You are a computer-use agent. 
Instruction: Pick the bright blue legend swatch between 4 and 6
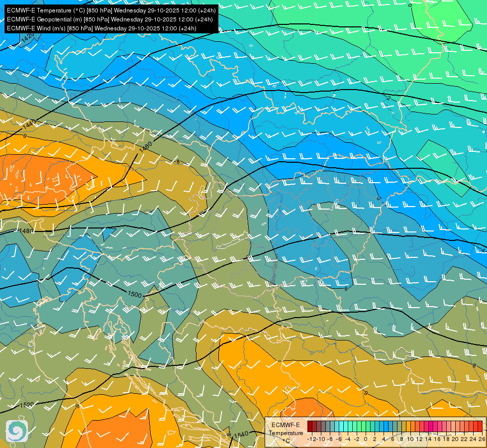[386, 426]
